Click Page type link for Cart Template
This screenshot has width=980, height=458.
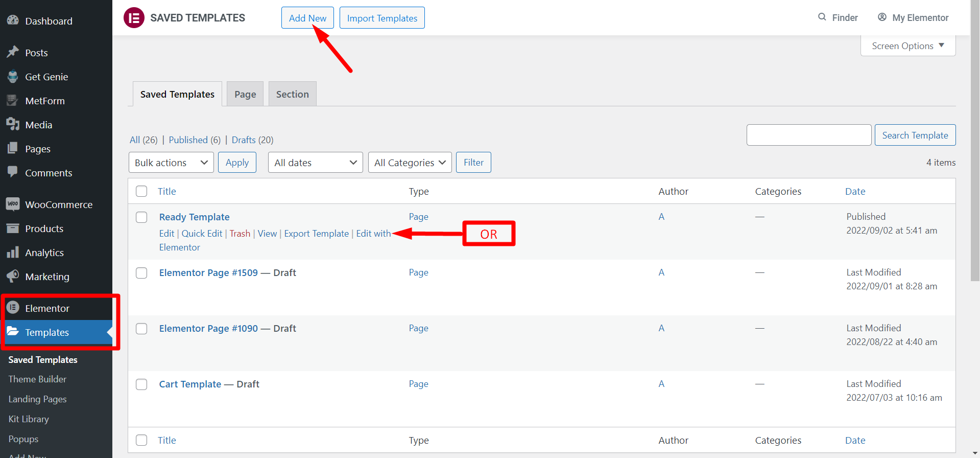(x=418, y=384)
